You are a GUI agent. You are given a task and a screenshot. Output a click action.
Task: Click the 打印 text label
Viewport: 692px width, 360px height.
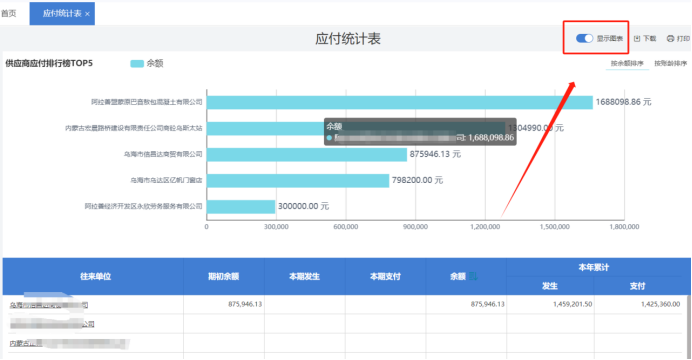point(683,39)
